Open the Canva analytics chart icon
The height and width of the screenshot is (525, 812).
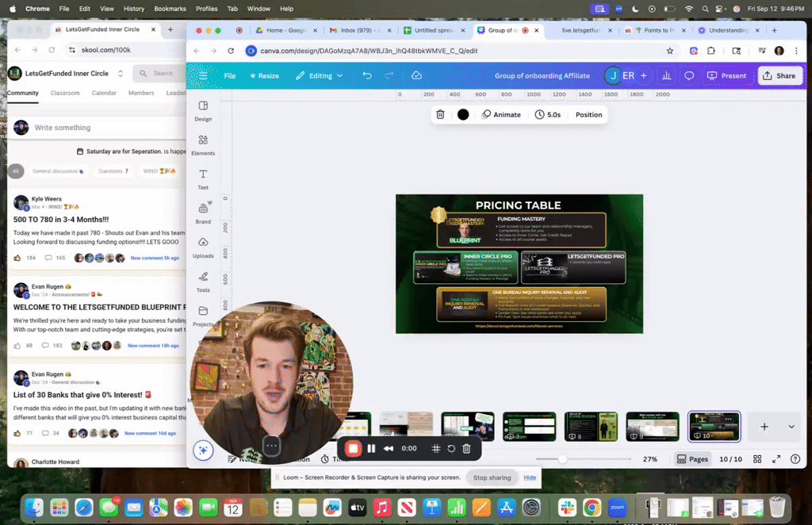(666, 75)
